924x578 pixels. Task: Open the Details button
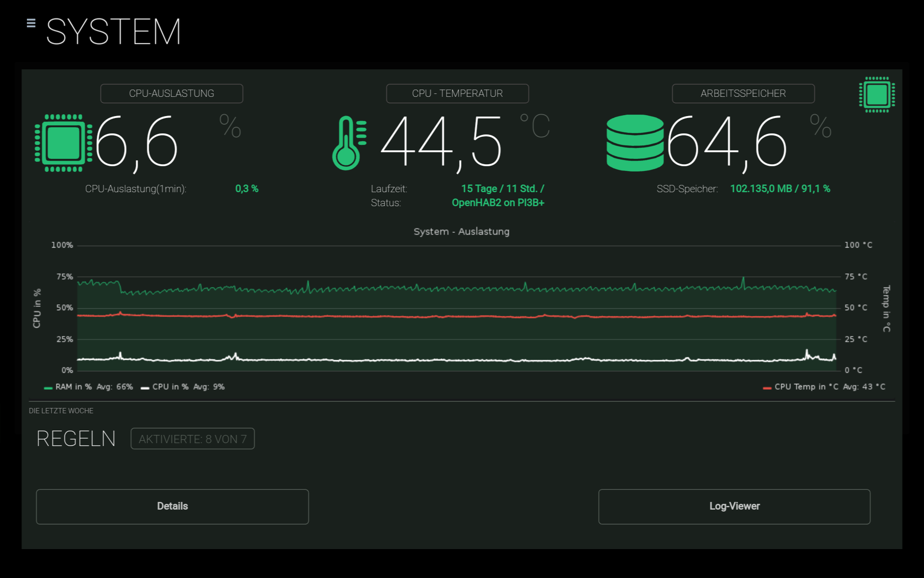[172, 506]
